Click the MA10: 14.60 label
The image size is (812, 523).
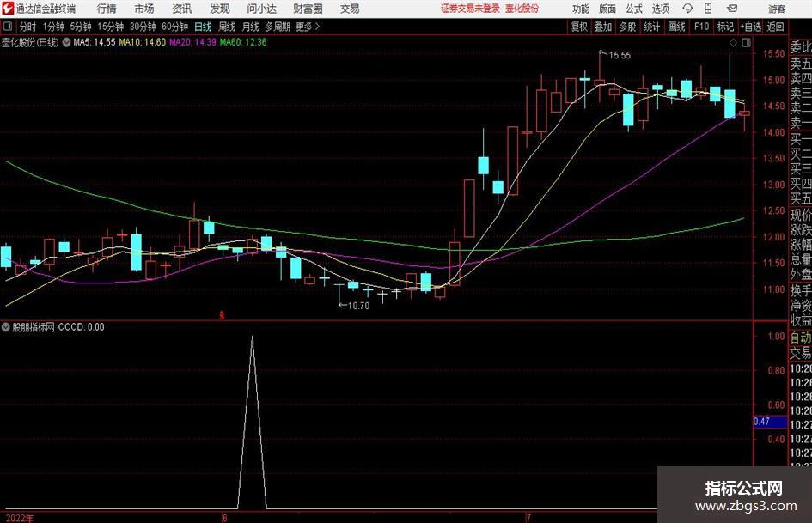pos(143,42)
